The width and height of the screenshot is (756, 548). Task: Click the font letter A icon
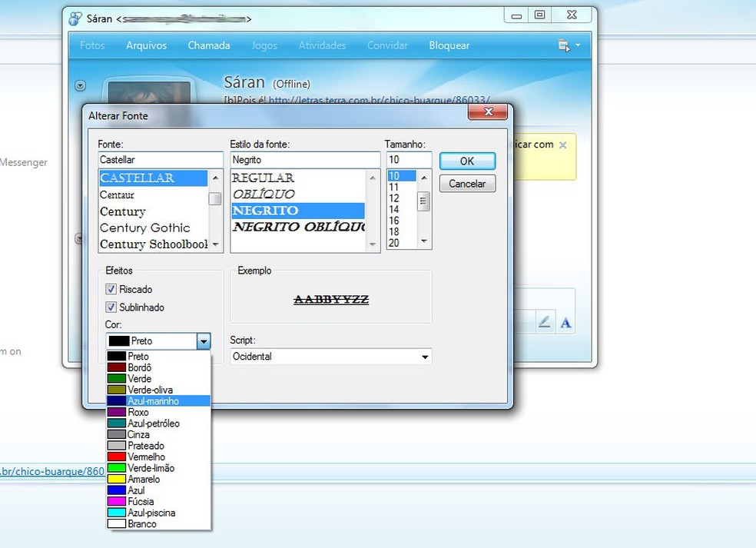pyautogui.click(x=565, y=323)
